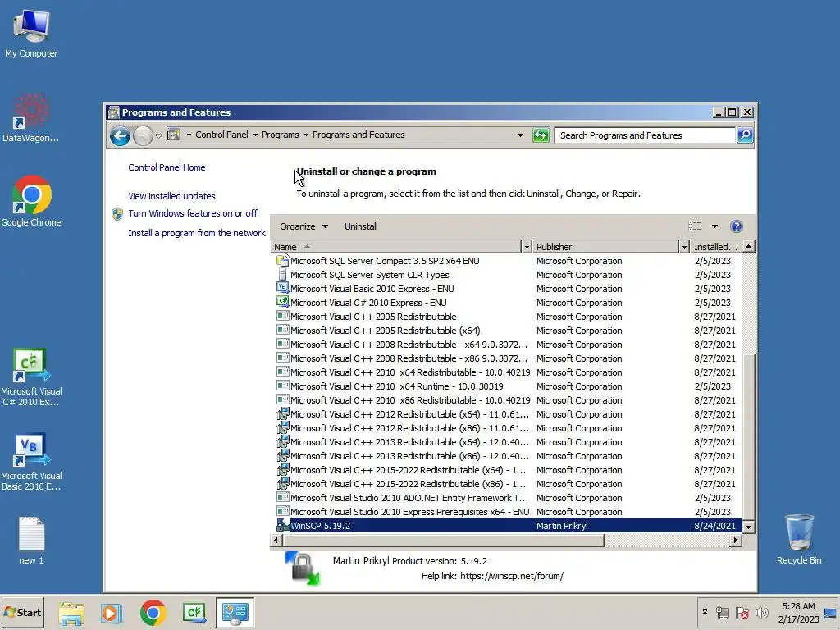
Task: Select the 'new 1' file on desktop
Action: [31, 541]
